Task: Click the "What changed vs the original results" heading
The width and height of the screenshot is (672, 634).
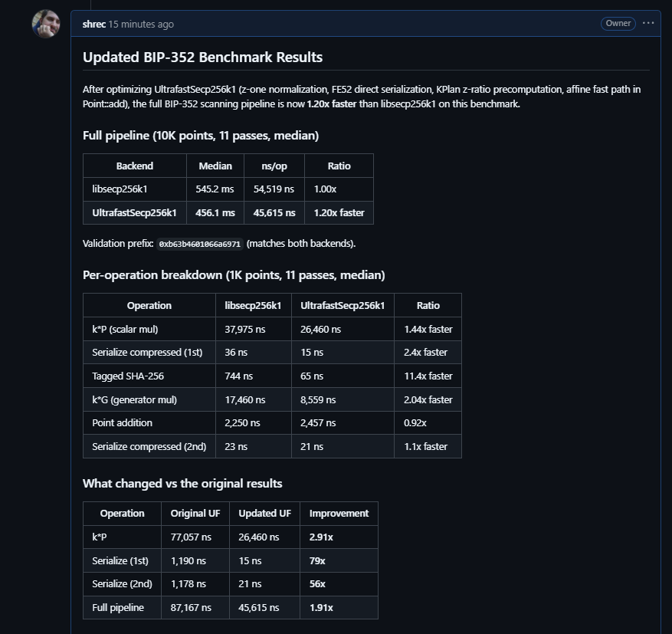Action: coord(182,484)
